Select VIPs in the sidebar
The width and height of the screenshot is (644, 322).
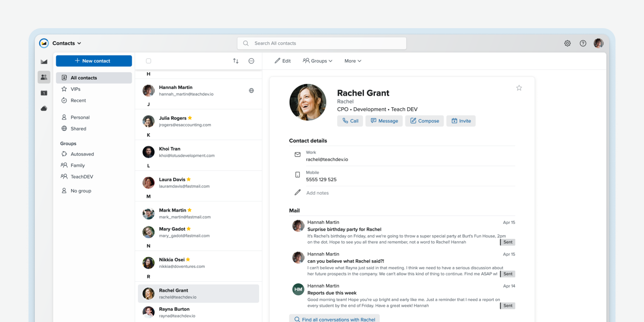(75, 89)
